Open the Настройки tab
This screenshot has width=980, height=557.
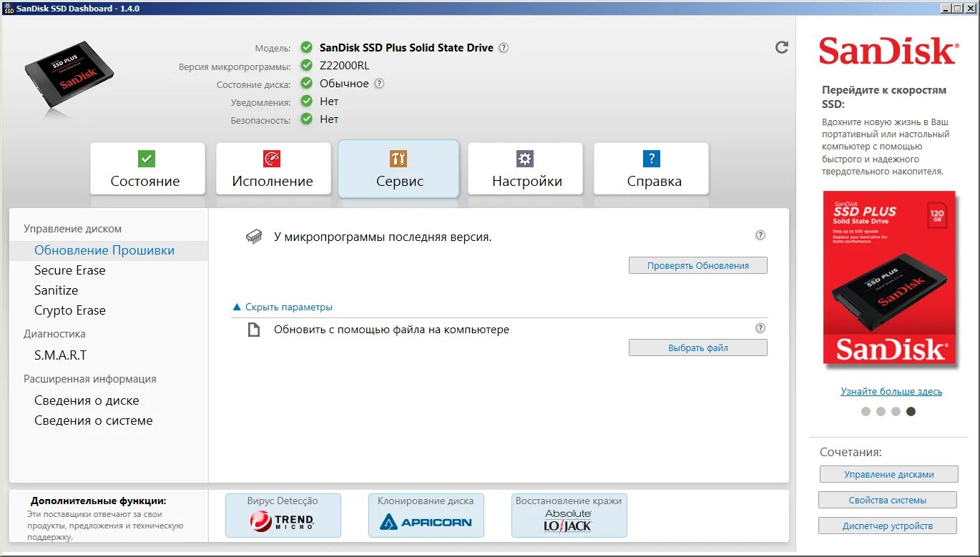(525, 169)
